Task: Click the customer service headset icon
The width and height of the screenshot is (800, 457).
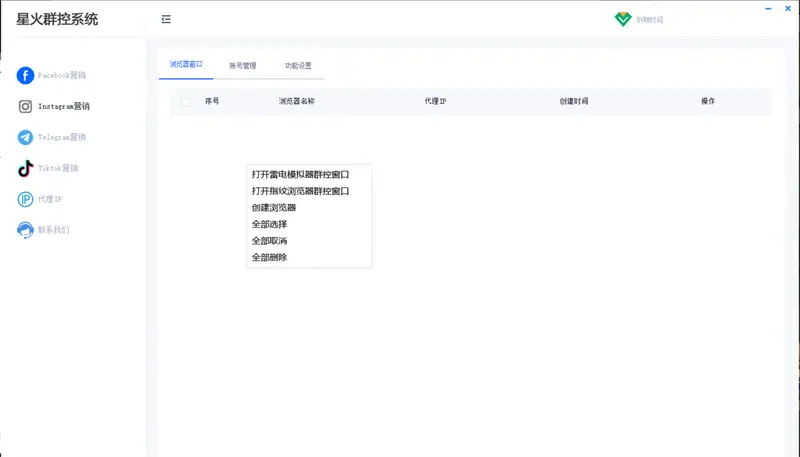Action: pyautogui.click(x=26, y=230)
